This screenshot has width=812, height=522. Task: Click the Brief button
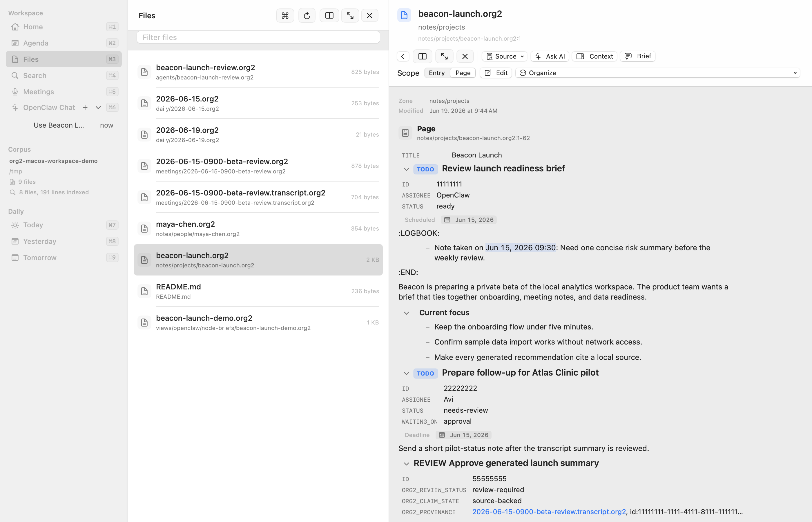coord(637,56)
